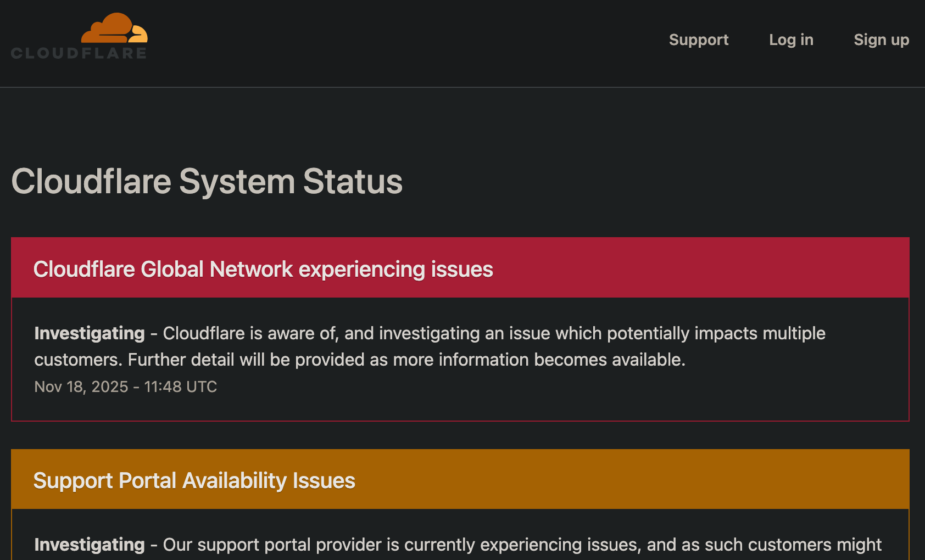
Task: Open the Support page
Action: point(698,40)
